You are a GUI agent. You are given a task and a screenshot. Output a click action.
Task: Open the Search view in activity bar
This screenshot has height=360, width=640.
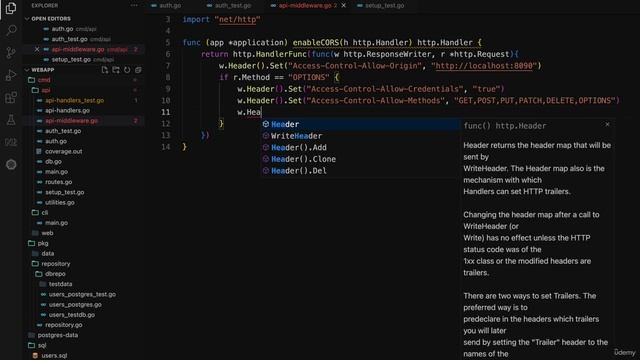tap(11, 30)
